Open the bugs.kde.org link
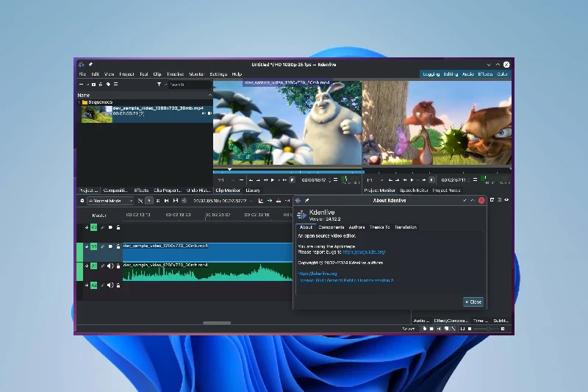The height and width of the screenshot is (392, 588). point(364,252)
